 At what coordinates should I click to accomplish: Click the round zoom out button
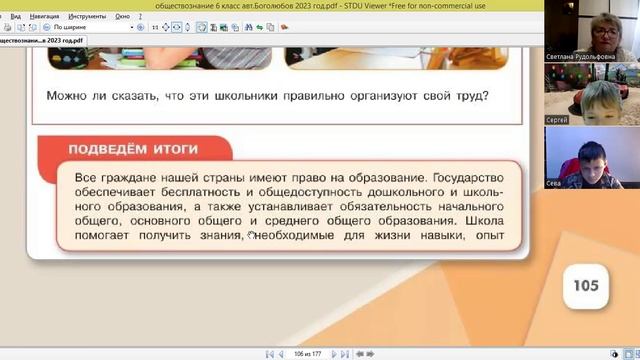47,27
